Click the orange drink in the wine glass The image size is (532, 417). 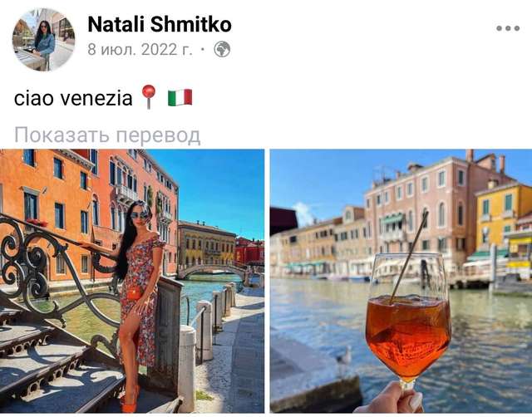coord(408,336)
